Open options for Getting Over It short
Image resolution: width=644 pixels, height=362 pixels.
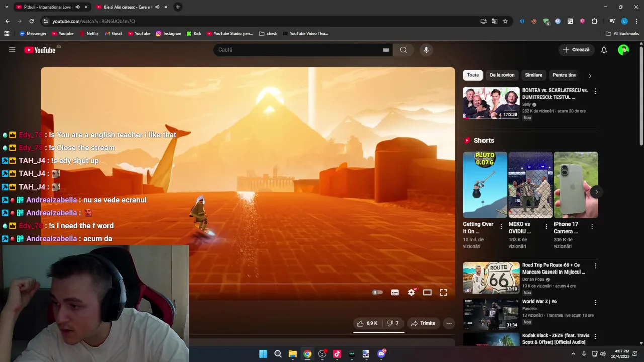click(501, 227)
